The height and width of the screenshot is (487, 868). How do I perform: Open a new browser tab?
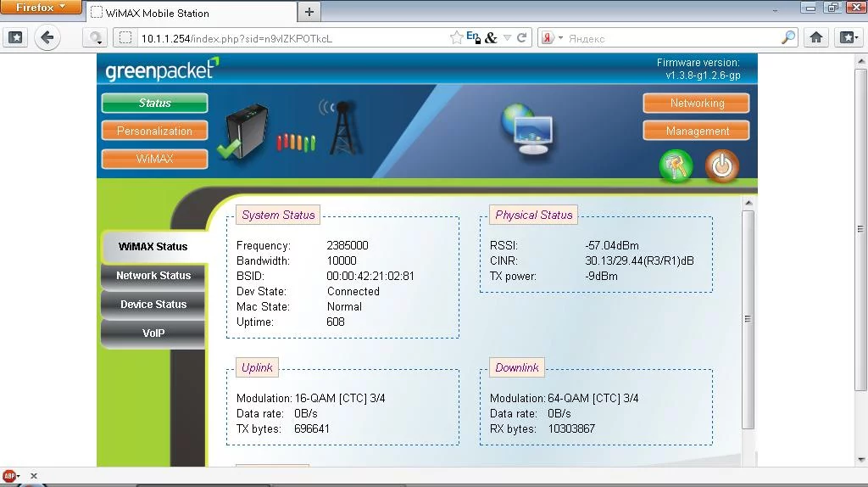[309, 12]
